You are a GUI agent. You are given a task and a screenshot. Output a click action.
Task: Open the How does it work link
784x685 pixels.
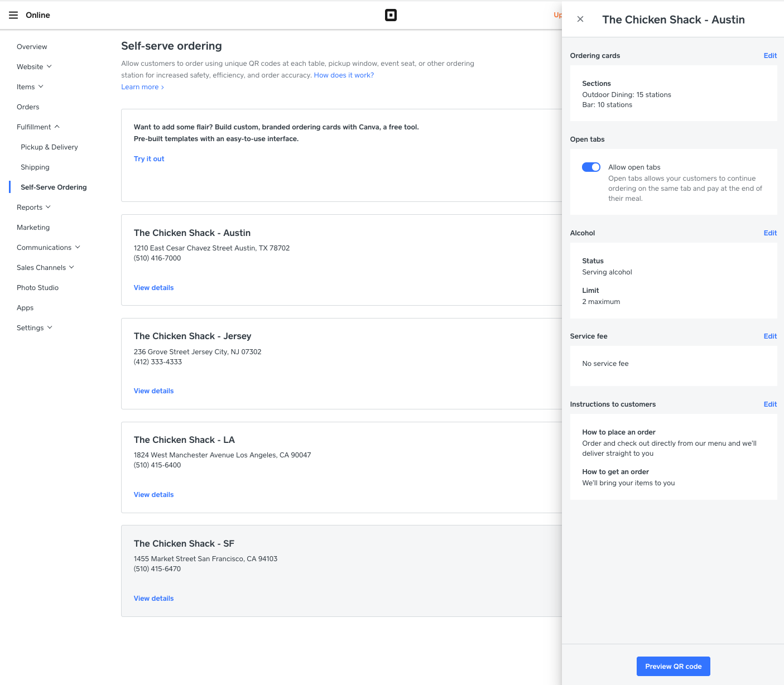point(344,75)
